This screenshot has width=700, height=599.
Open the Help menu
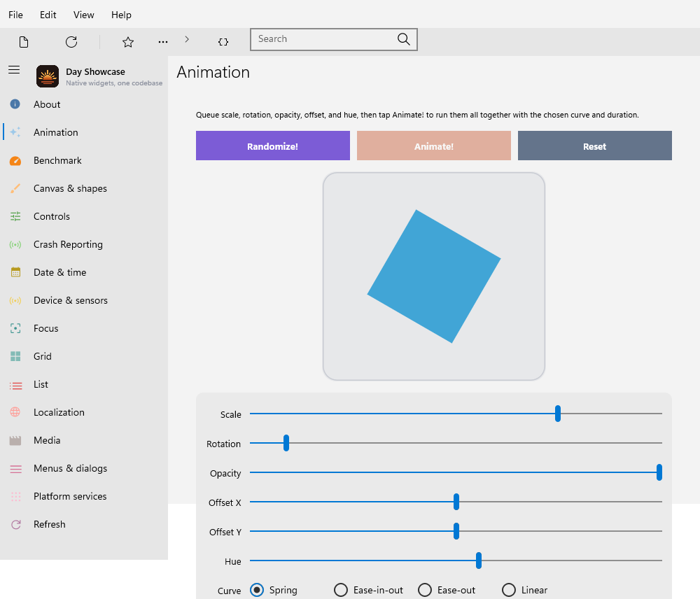pos(121,15)
